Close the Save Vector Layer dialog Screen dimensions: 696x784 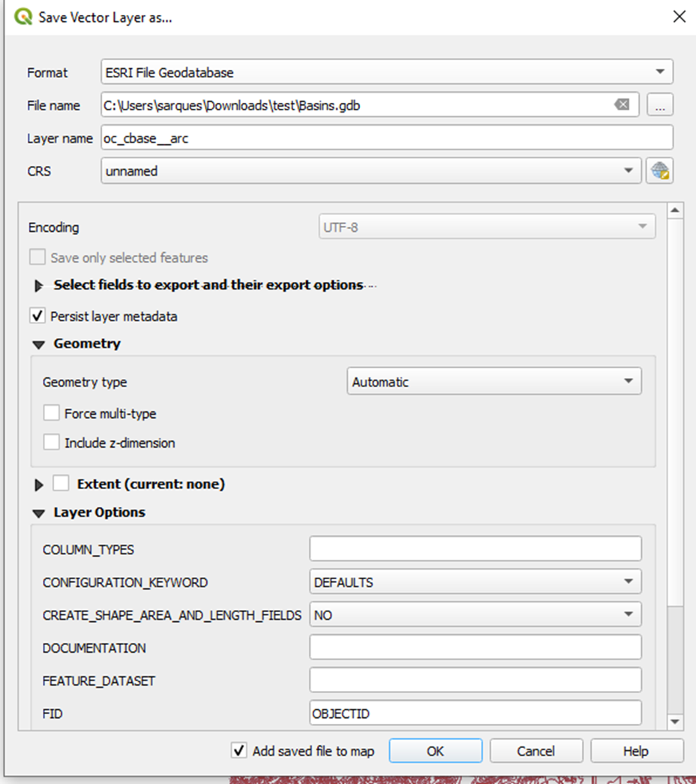tap(679, 17)
